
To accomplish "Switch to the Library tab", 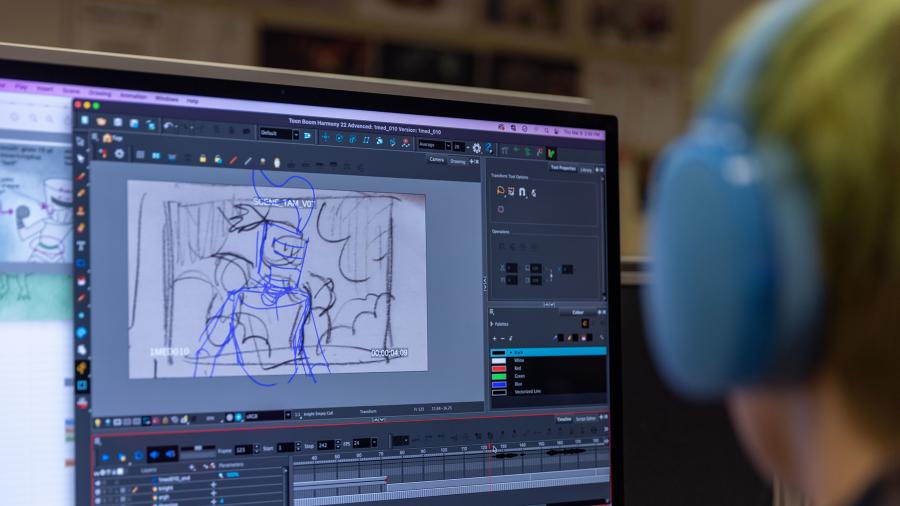I will pos(586,170).
